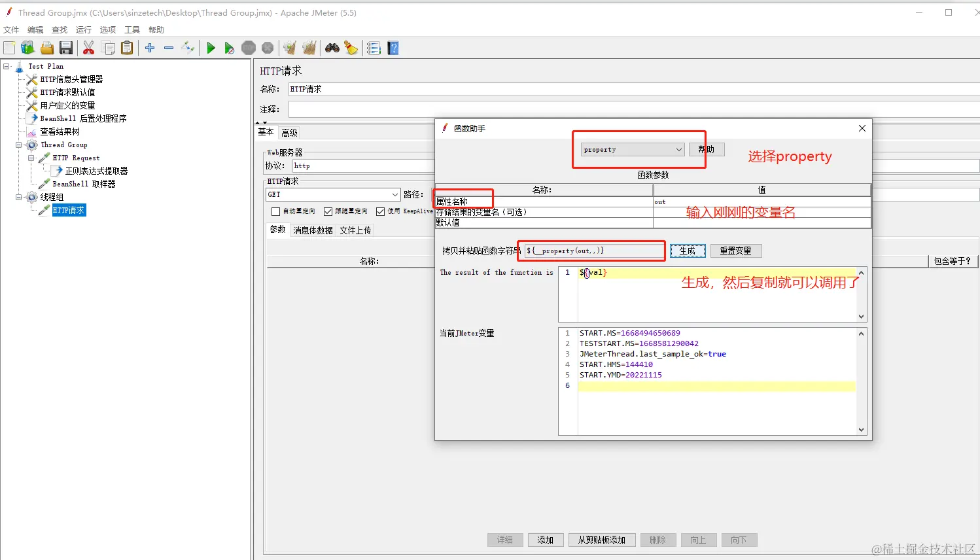Open the GET method dropdown
The height and width of the screenshot is (560, 980).
pyautogui.click(x=333, y=194)
